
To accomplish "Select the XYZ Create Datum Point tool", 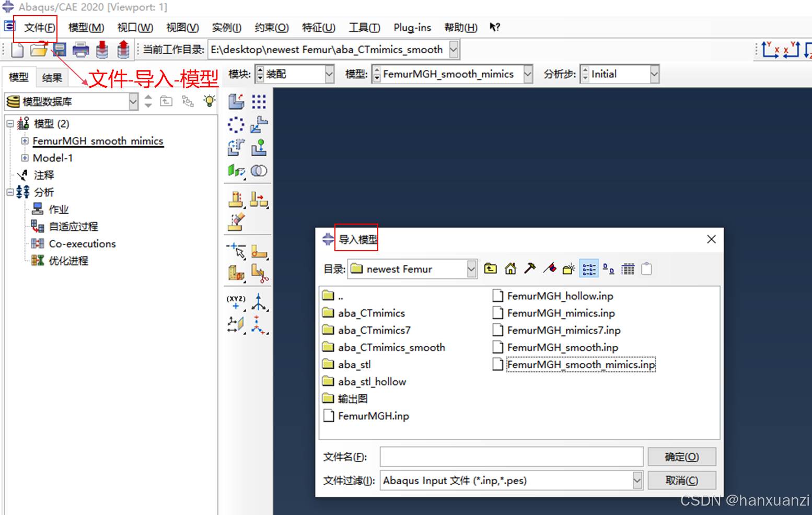I will 236,302.
